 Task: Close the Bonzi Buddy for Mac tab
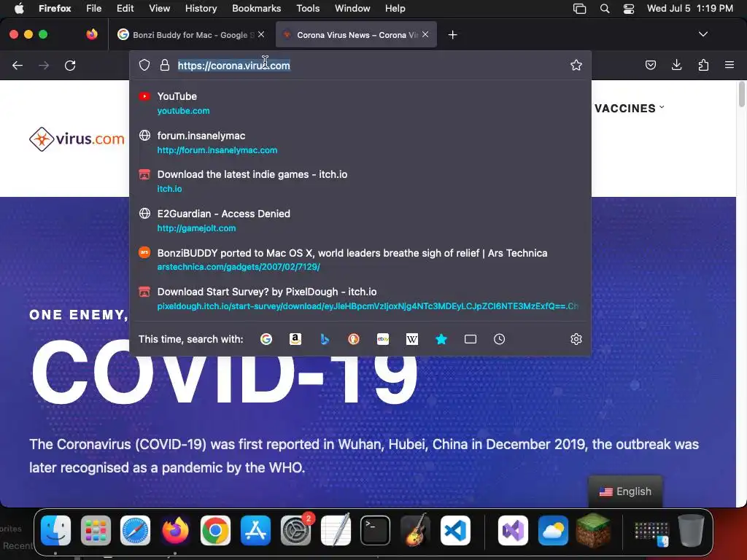(x=261, y=35)
